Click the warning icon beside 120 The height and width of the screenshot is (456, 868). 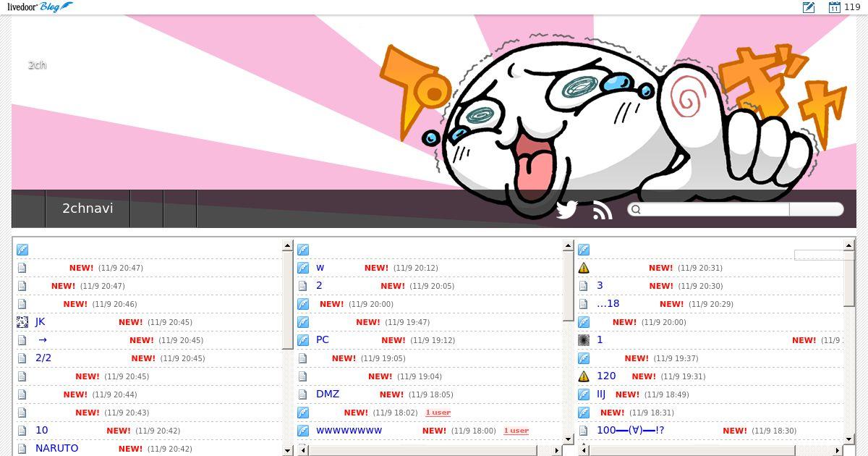584,376
